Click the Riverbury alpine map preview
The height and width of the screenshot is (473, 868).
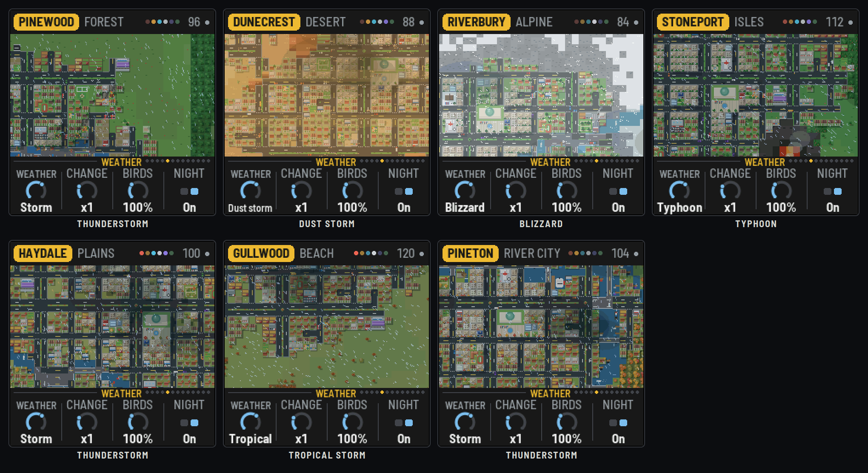coord(541,95)
